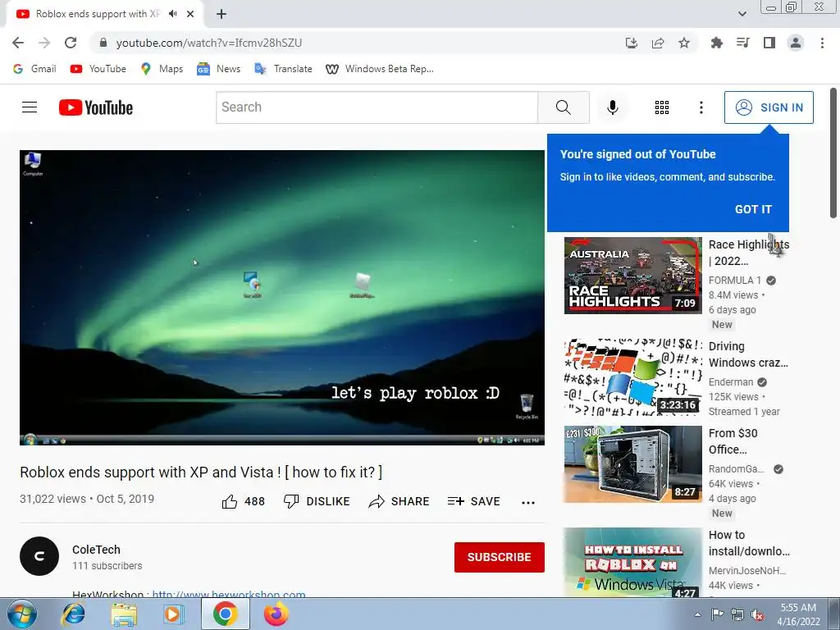Open Windows Explorer folder on taskbar
The image size is (840, 630).
coord(124,614)
